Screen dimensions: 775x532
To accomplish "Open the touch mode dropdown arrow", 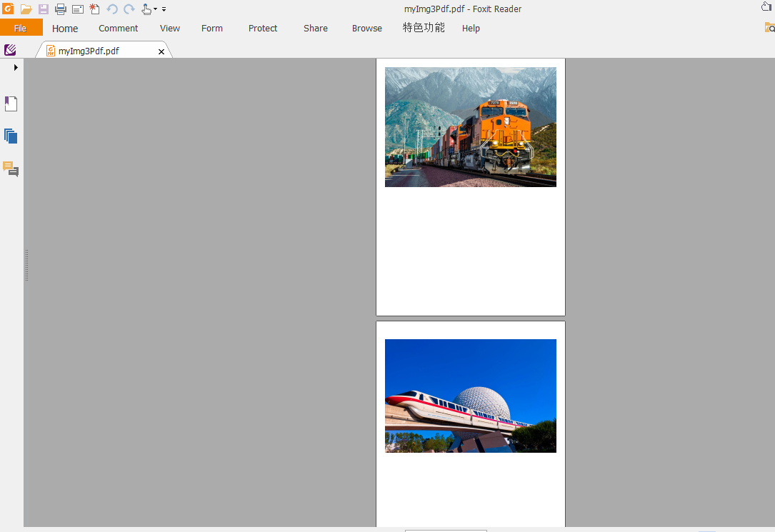I will coord(155,9).
